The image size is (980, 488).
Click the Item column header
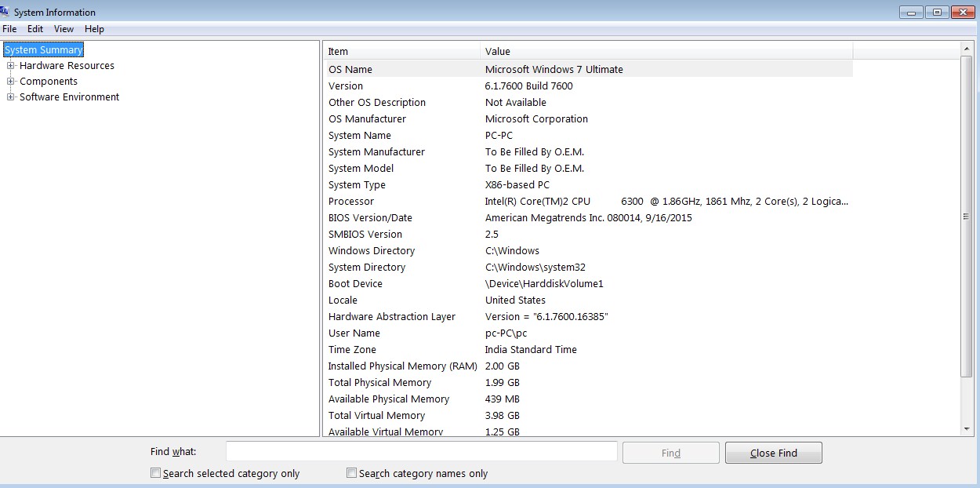coord(401,51)
